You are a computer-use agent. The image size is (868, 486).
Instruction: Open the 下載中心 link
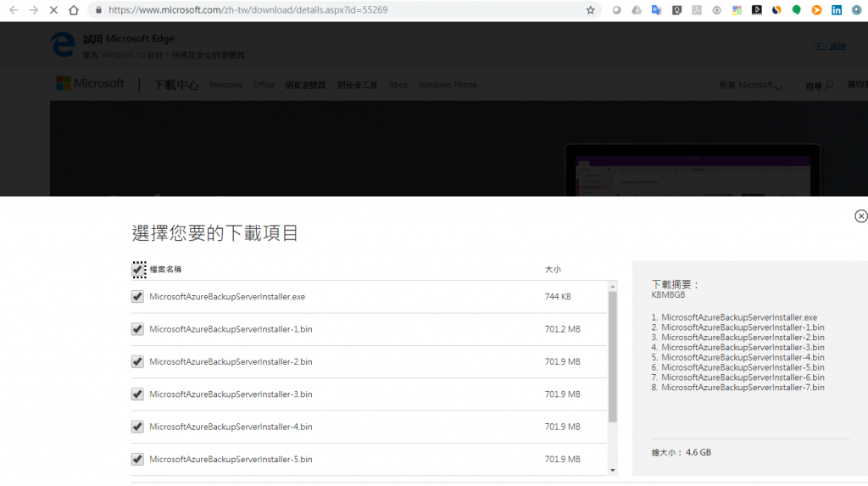click(176, 85)
